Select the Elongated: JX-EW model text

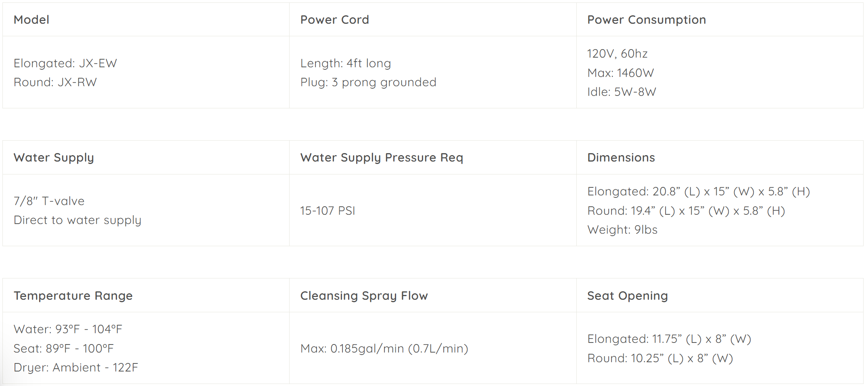point(65,63)
